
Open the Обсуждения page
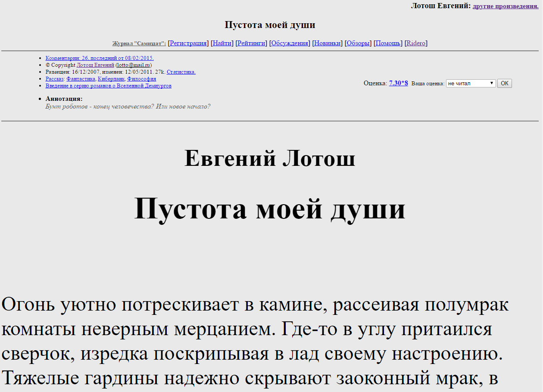(289, 43)
